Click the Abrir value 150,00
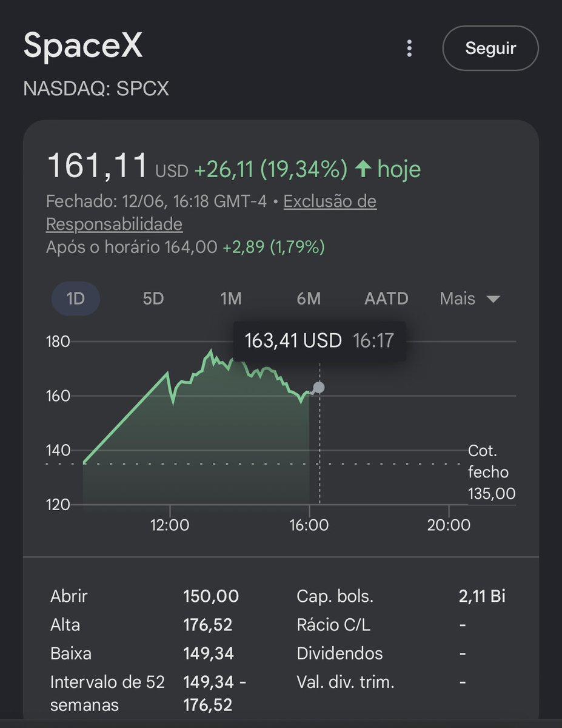Viewport: 562px width, 728px height. [211, 596]
